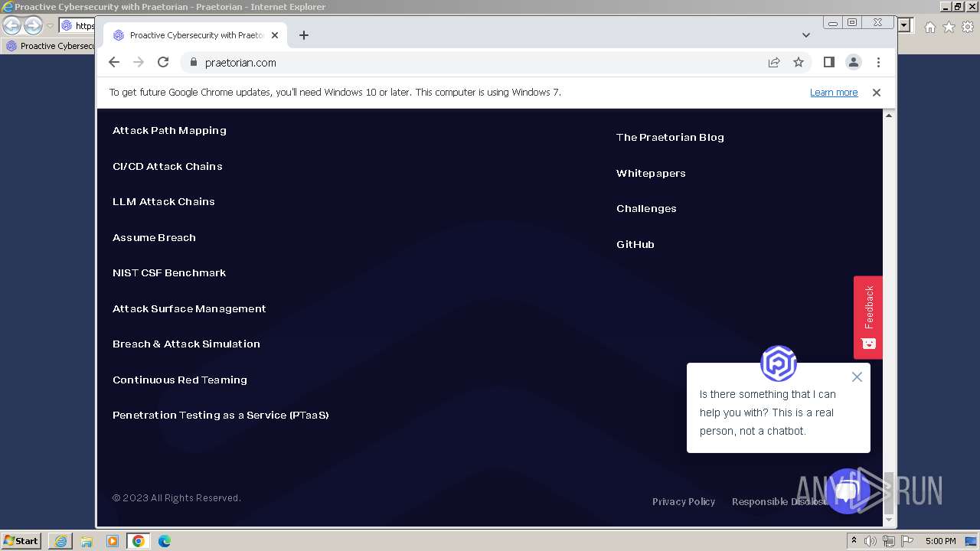Go to the Challenges page

pos(646,208)
